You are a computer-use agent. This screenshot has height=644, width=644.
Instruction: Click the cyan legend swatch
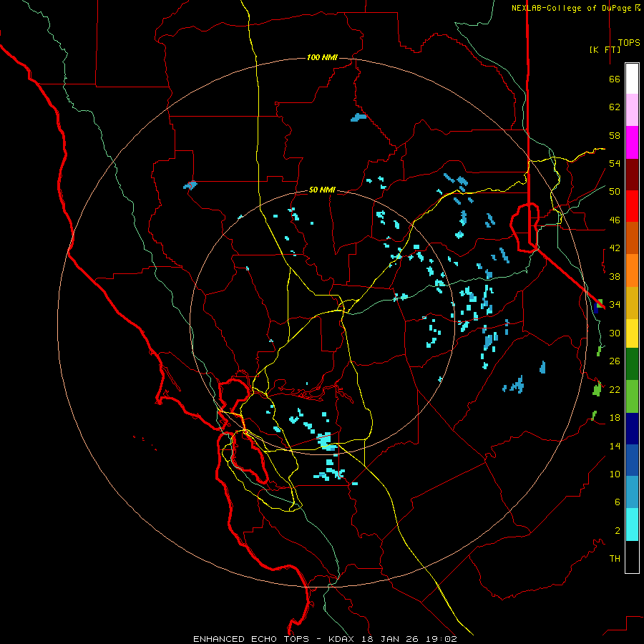[632, 525]
